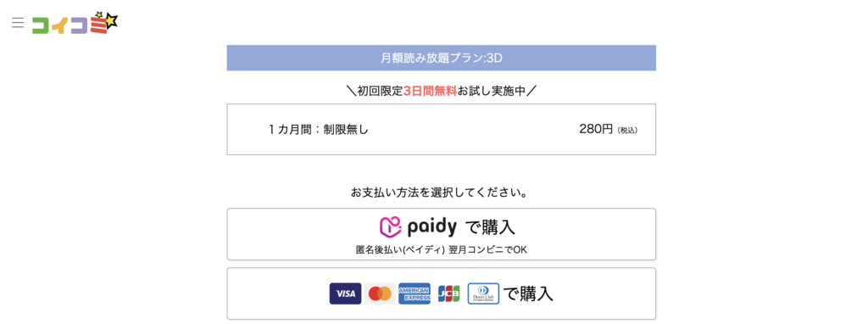Select the Mastercard icon
868x324 pixels.
click(x=380, y=294)
